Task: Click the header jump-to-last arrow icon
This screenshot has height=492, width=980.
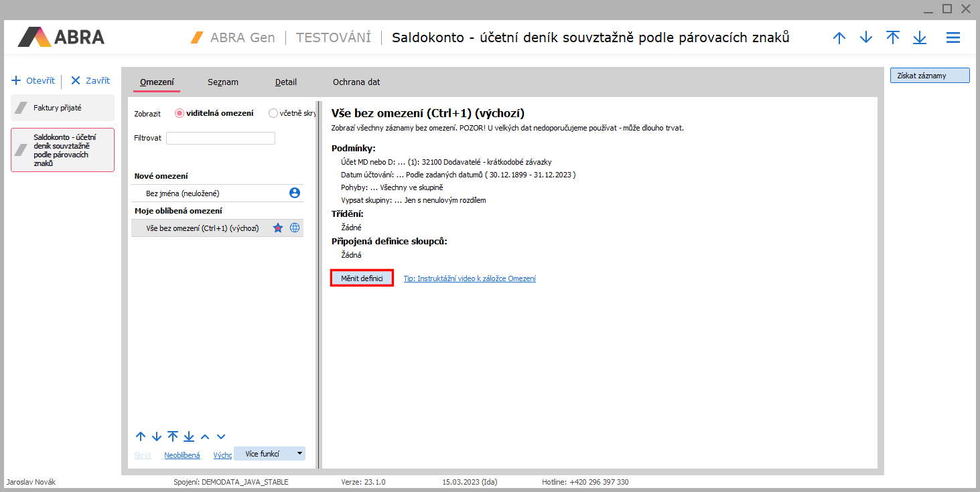Action: click(x=920, y=37)
